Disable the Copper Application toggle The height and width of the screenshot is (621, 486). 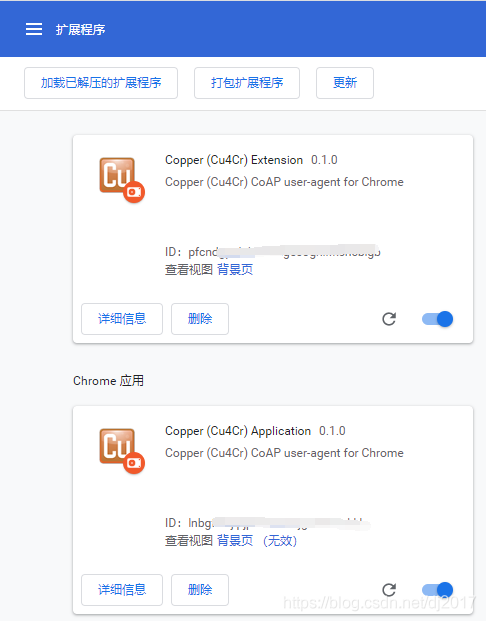click(438, 590)
